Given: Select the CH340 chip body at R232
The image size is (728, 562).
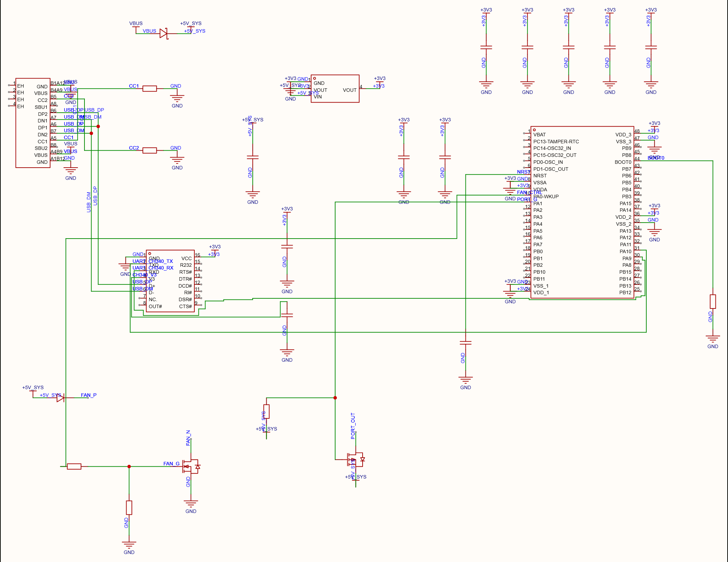Looking at the screenshot, I should point(170,281).
